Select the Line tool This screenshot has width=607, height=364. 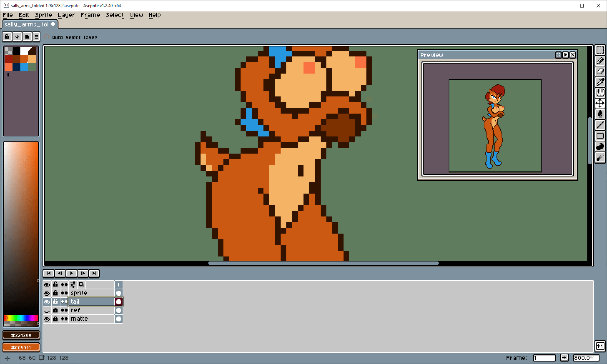[600, 125]
